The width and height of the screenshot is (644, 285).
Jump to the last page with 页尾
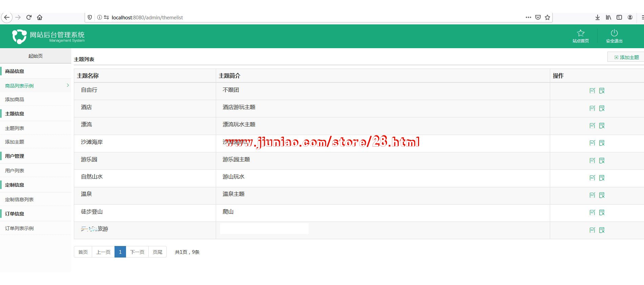pyautogui.click(x=158, y=252)
